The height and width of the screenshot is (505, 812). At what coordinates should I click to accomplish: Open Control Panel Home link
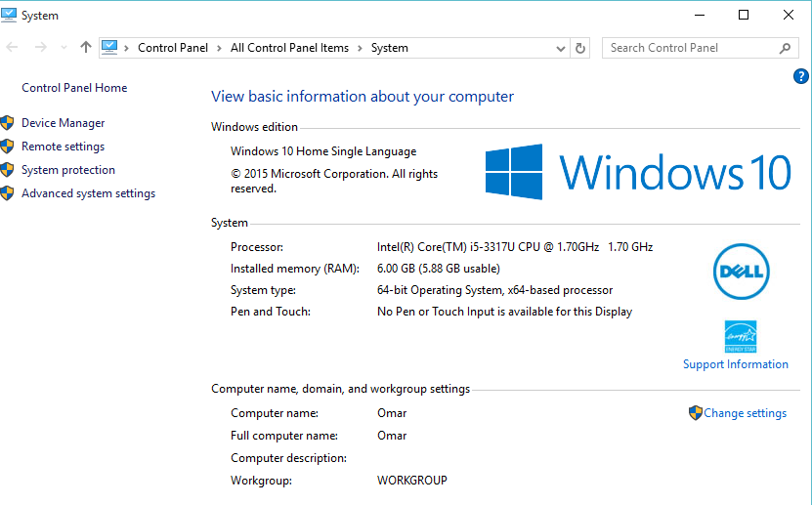[74, 88]
